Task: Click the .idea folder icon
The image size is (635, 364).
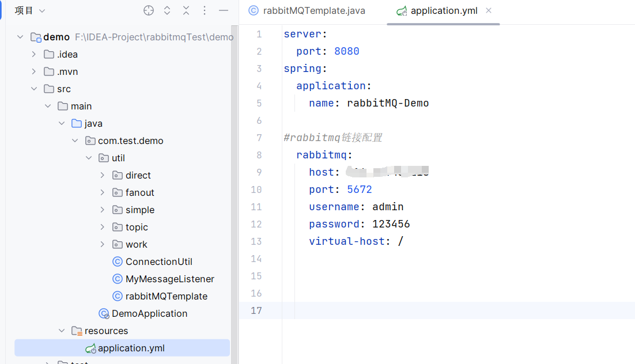Action: pyautogui.click(x=49, y=54)
